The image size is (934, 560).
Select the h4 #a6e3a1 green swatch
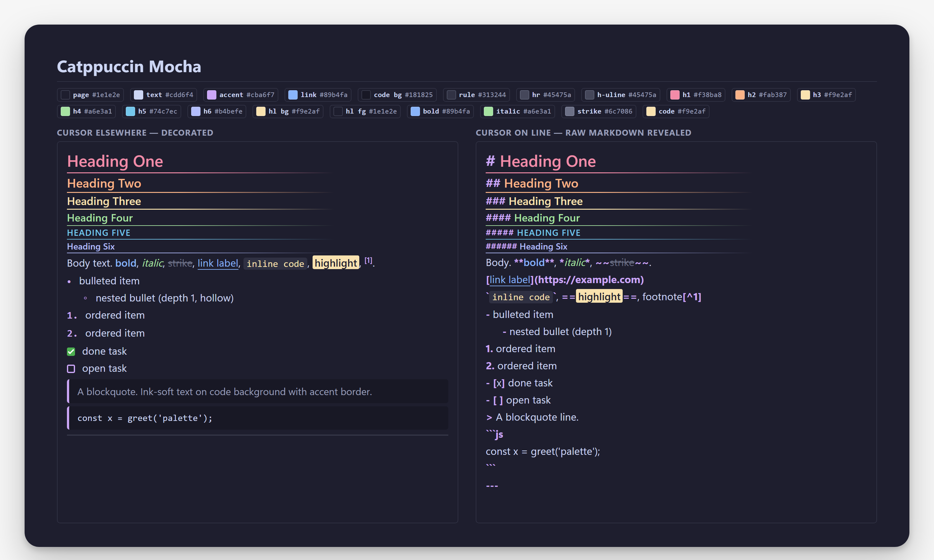87,111
